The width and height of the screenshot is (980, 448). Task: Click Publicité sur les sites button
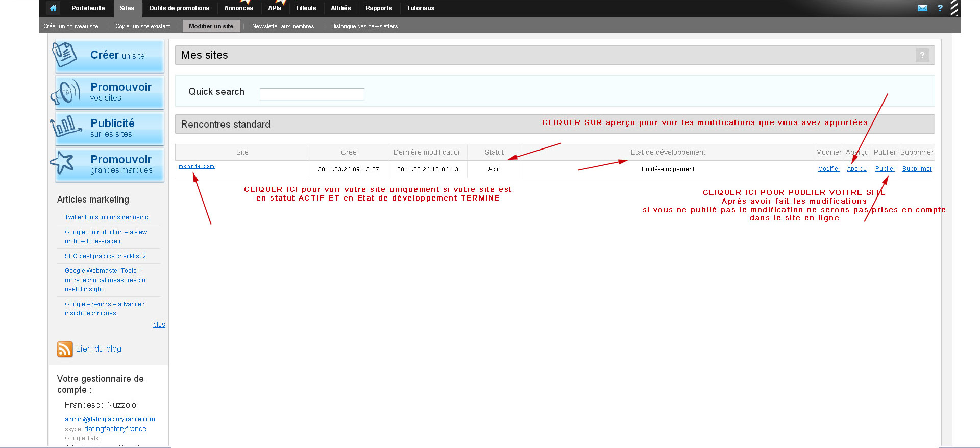(109, 128)
